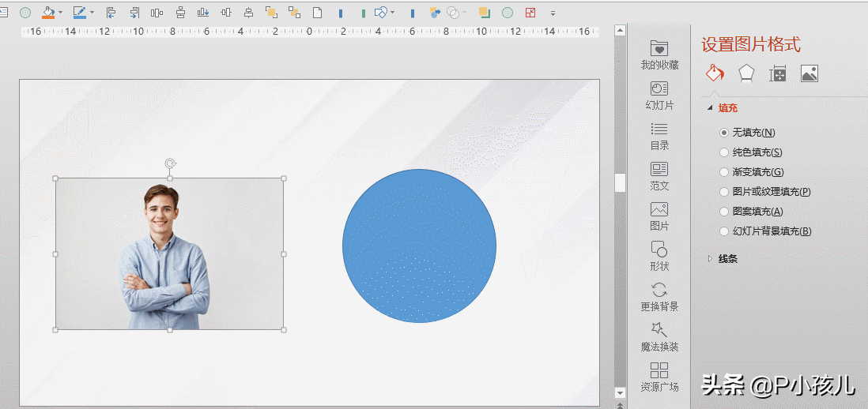Select 图片或纹理填充(P) picture or texture fill

[x=765, y=192]
